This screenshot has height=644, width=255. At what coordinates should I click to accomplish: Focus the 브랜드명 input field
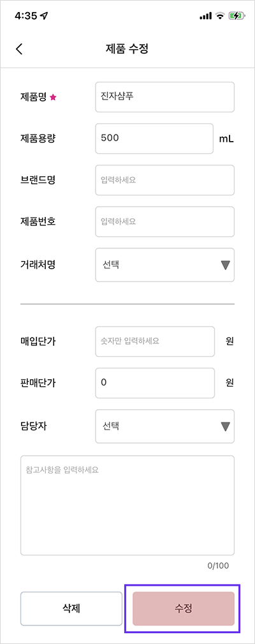pos(165,180)
